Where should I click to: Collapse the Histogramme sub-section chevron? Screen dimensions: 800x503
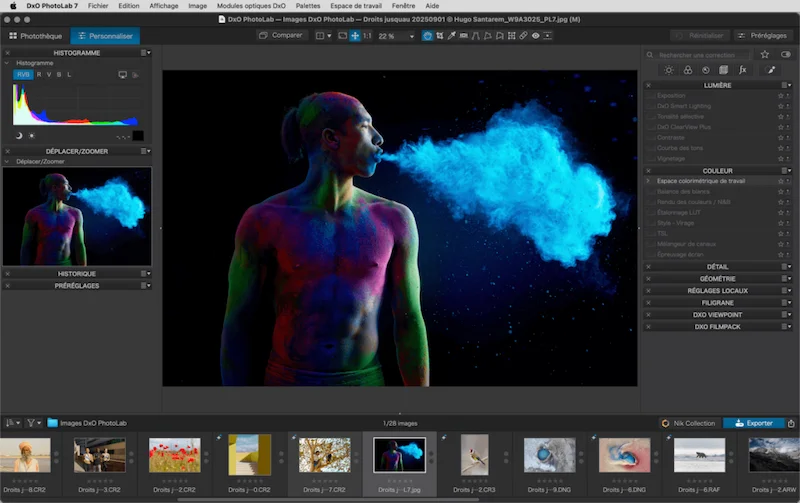7,63
